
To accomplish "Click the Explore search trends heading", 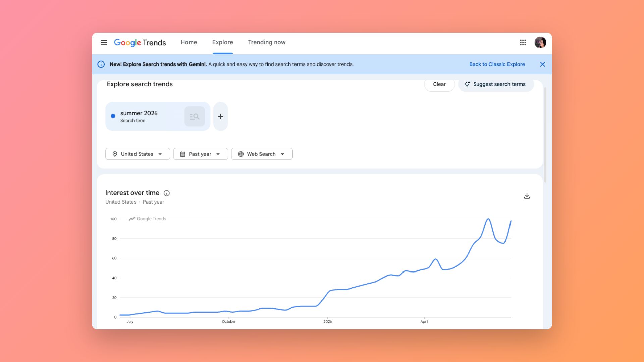I will [140, 84].
